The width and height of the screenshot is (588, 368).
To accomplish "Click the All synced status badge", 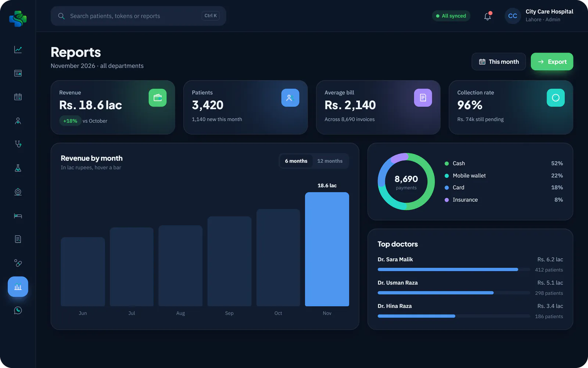I will (x=451, y=16).
